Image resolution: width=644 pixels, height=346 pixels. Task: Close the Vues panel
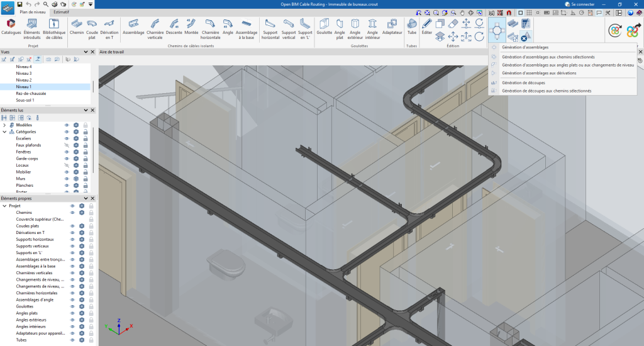click(92, 52)
